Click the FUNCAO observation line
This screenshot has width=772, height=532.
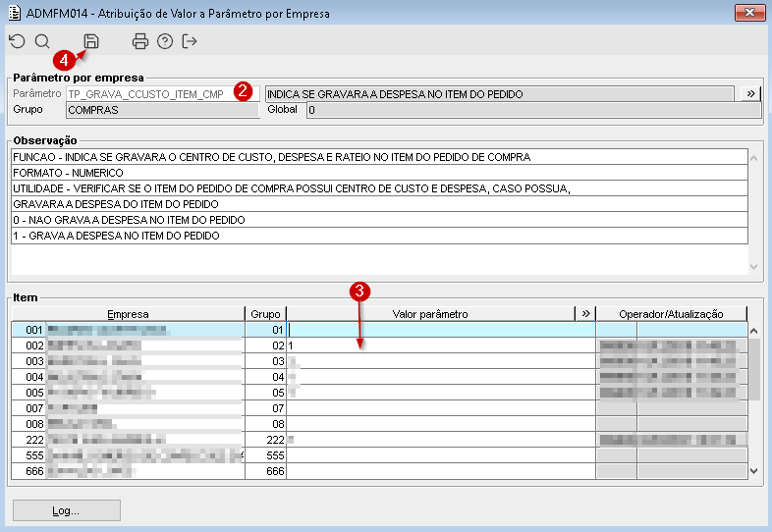[x=379, y=157]
